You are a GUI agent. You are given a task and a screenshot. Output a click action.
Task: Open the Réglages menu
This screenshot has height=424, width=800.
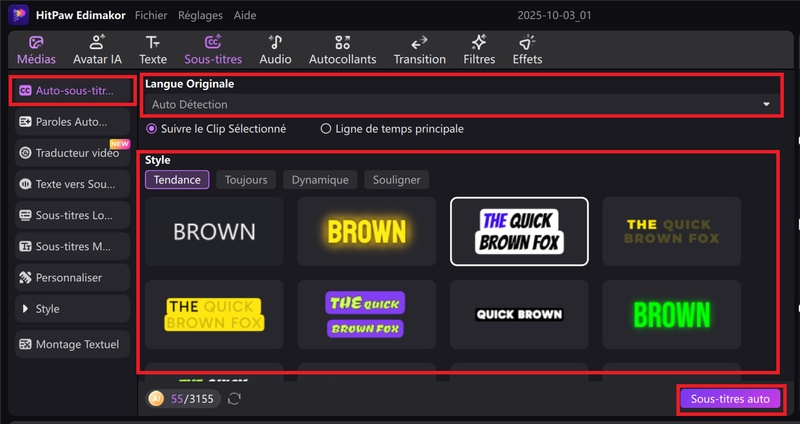pyautogui.click(x=200, y=16)
